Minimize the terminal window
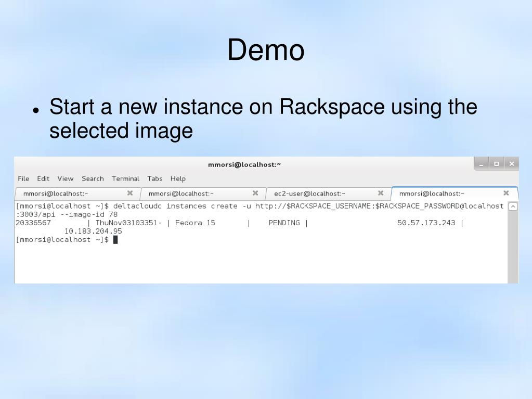Viewport: 532px width, 399px height. [x=482, y=164]
